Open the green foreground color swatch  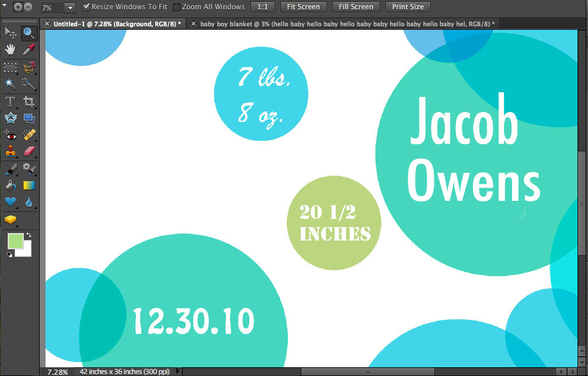click(x=15, y=241)
